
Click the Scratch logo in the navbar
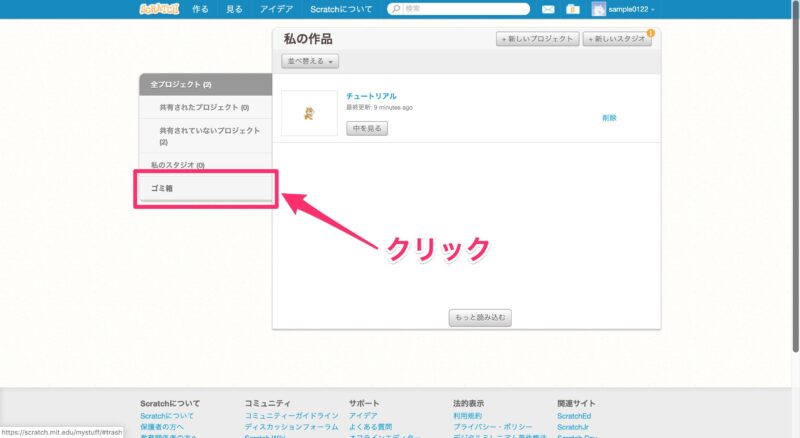[x=157, y=9]
